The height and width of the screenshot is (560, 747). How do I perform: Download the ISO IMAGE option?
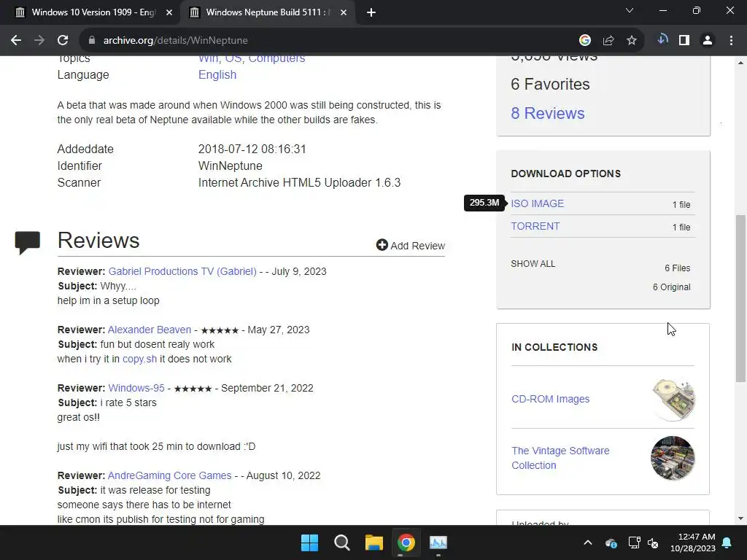tap(538, 204)
